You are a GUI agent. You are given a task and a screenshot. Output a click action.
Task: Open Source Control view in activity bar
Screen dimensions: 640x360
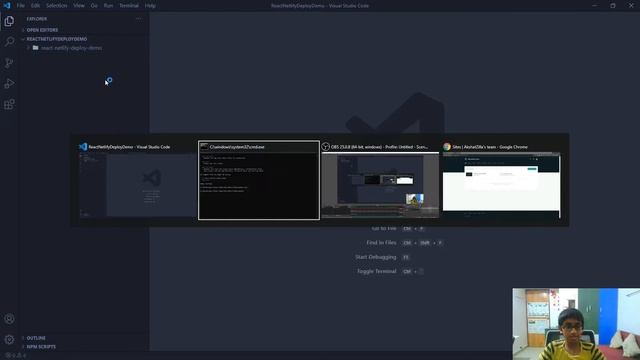click(9, 62)
